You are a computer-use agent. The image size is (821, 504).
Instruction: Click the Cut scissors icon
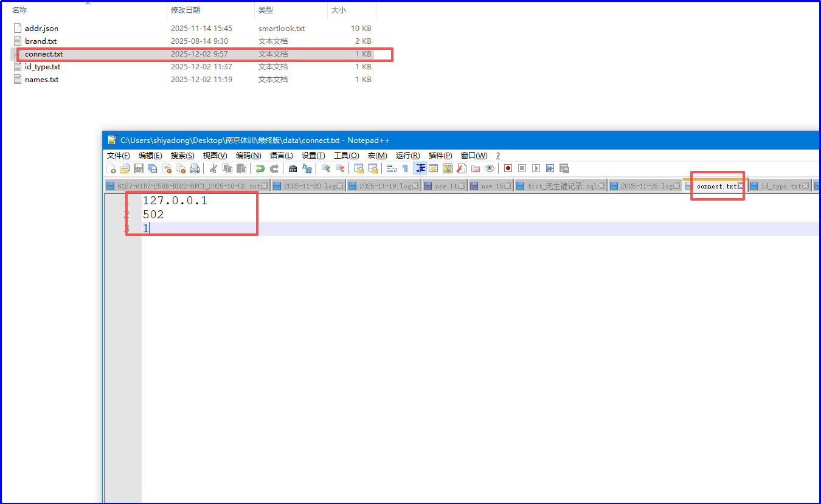(x=213, y=168)
